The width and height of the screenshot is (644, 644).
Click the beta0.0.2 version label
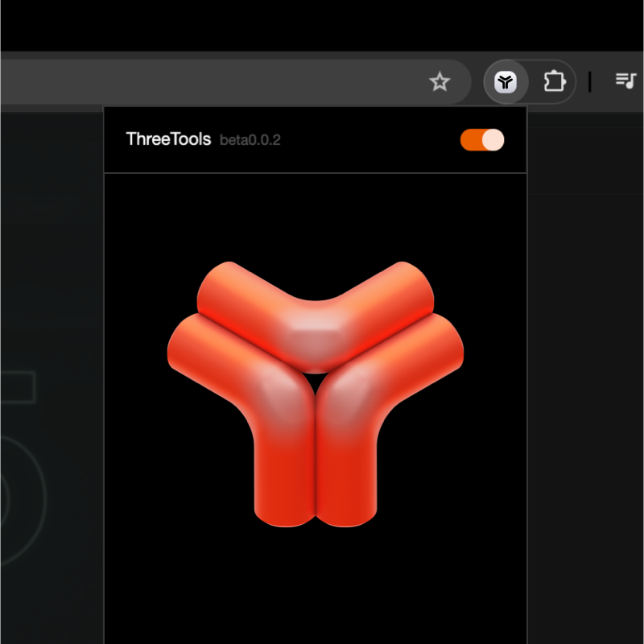(250, 140)
